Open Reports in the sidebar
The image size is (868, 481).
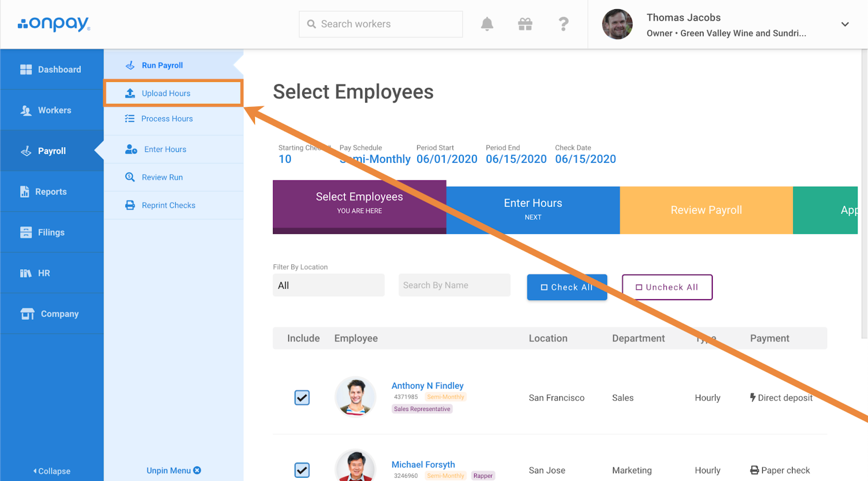point(52,192)
